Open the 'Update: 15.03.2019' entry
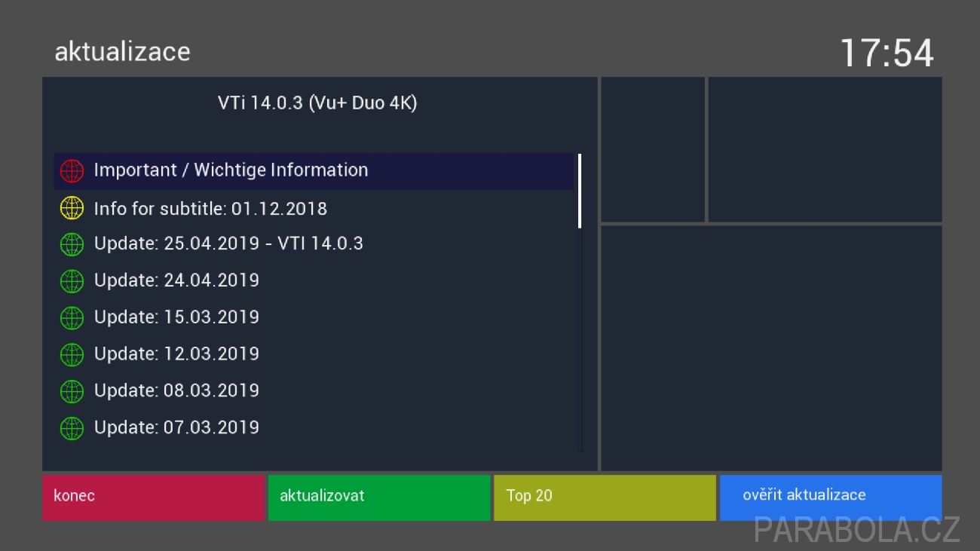This screenshot has width=980, height=551. click(x=314, y=318)
